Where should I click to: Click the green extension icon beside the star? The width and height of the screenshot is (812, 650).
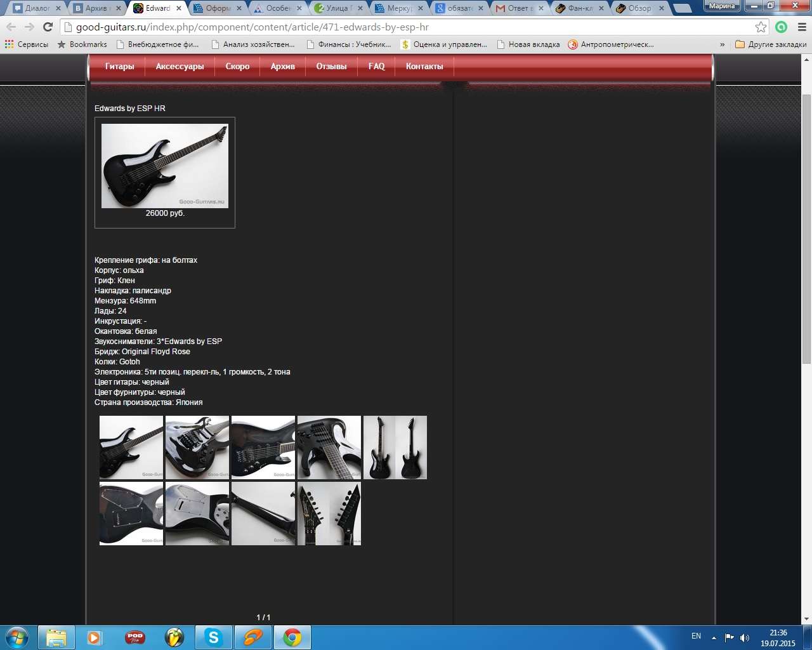(782, 27)
